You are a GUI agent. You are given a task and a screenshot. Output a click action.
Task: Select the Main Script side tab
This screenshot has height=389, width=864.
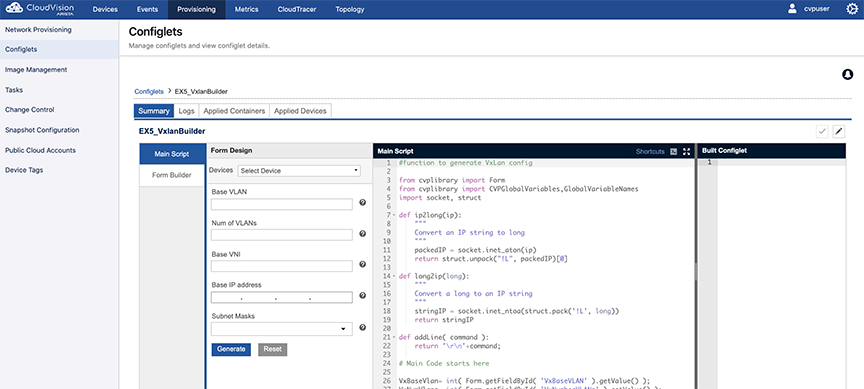click(172, 154)
